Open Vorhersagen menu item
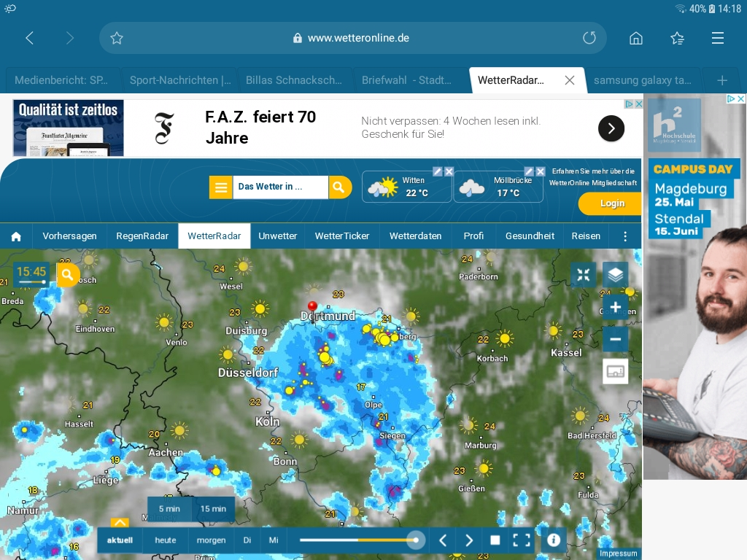Image resolution: width=747 pixels, height=560 pixels. (x=69, y=236)
